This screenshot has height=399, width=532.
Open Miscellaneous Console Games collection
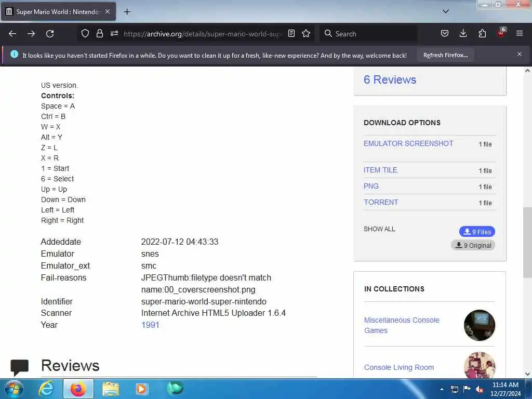(402, 325)
